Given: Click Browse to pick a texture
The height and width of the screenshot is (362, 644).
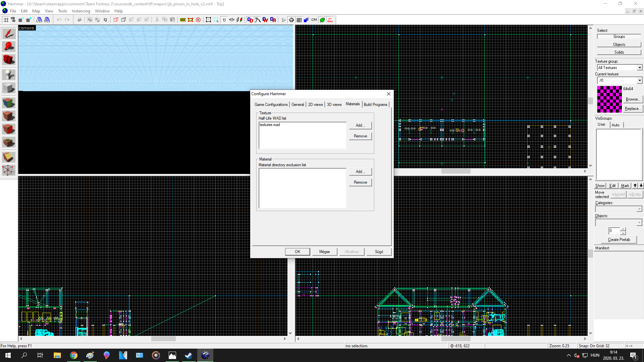Looking at the screenshot, I should click(x=633, y=99).
